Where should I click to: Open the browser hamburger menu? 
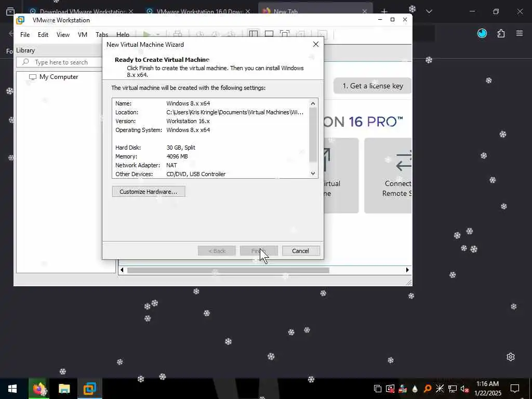pyautogui.click(x=520, y=33)
